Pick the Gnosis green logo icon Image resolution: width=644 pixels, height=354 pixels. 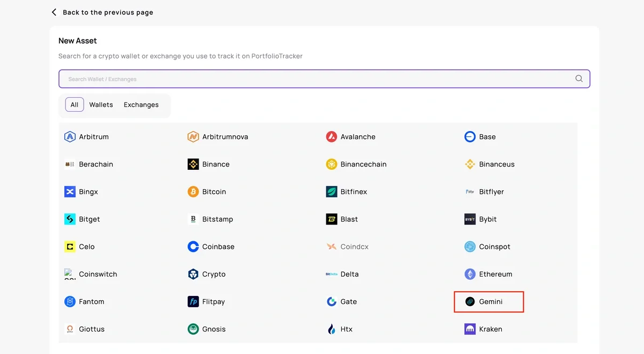point(193,329)
